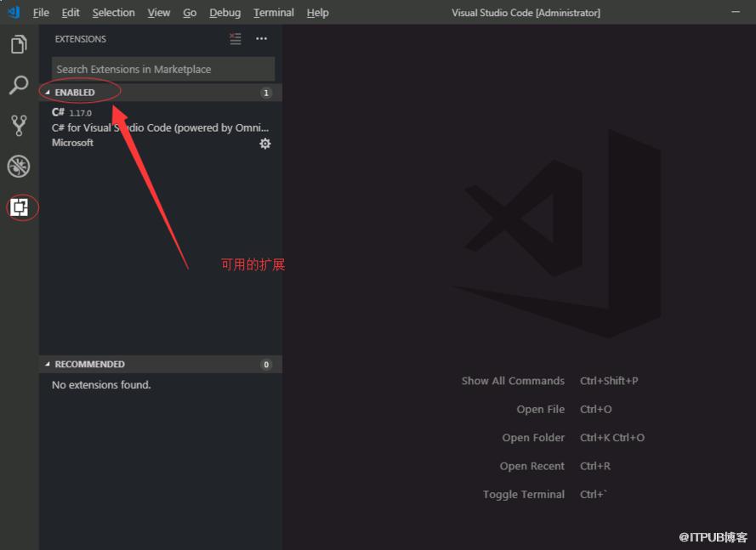This screenshot has width=756, height=550.
Task: Open the Extensions panel more actions menu
Action: click(261, 38)
